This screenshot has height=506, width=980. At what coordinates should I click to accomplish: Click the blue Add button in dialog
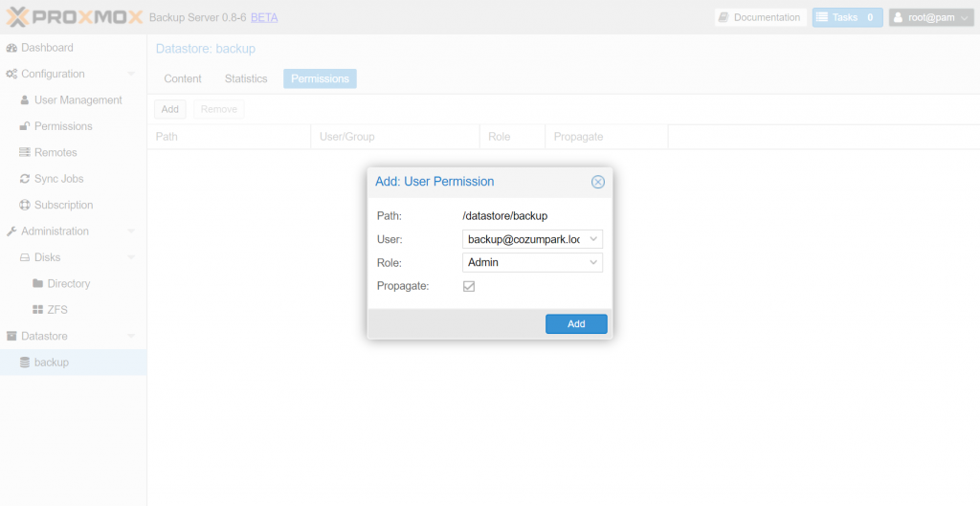click(x=576, y=323)
